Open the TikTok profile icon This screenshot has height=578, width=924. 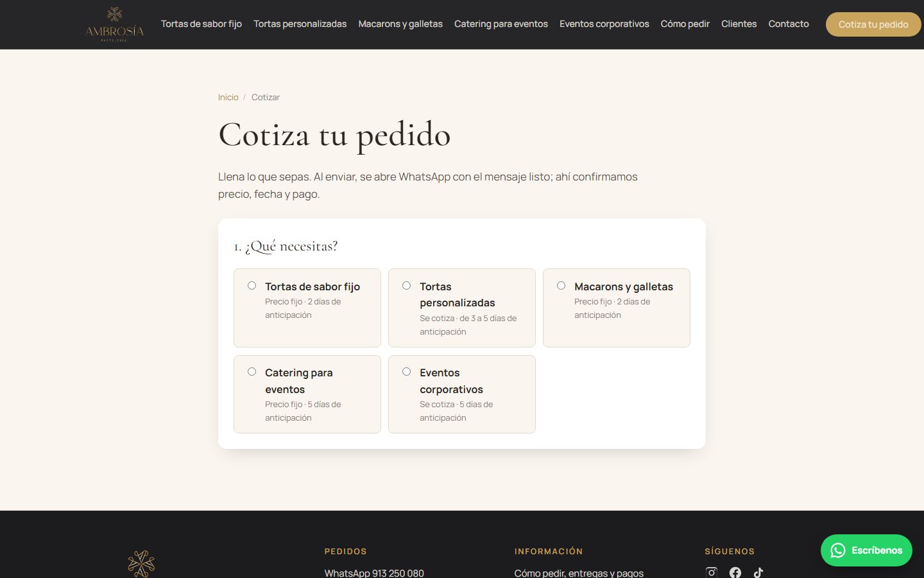(758, 572)
